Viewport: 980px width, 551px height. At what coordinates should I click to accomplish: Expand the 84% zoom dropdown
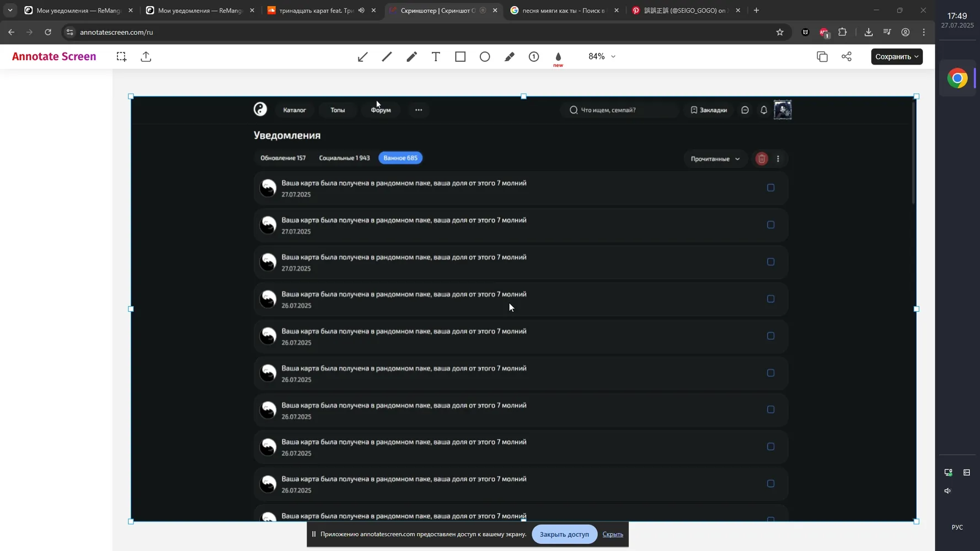(602, 56)
